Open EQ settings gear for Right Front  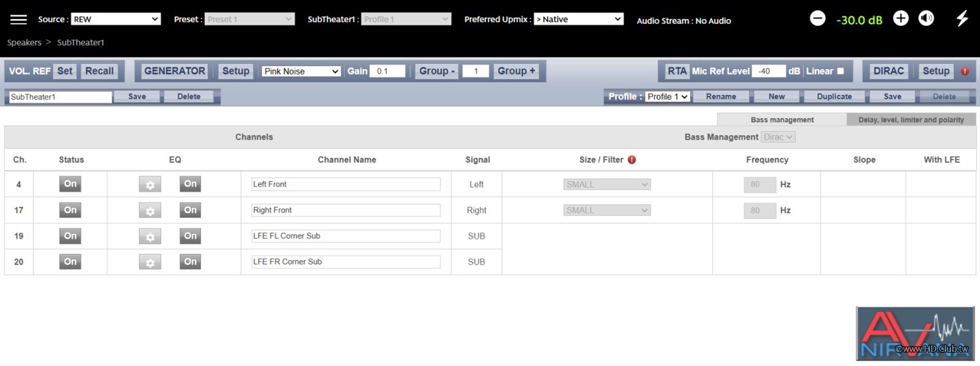tap(150, 211)
